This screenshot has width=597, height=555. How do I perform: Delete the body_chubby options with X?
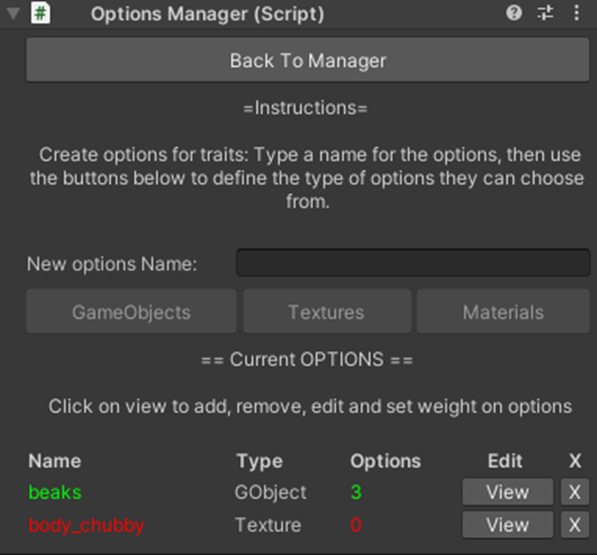coord(575,525)
